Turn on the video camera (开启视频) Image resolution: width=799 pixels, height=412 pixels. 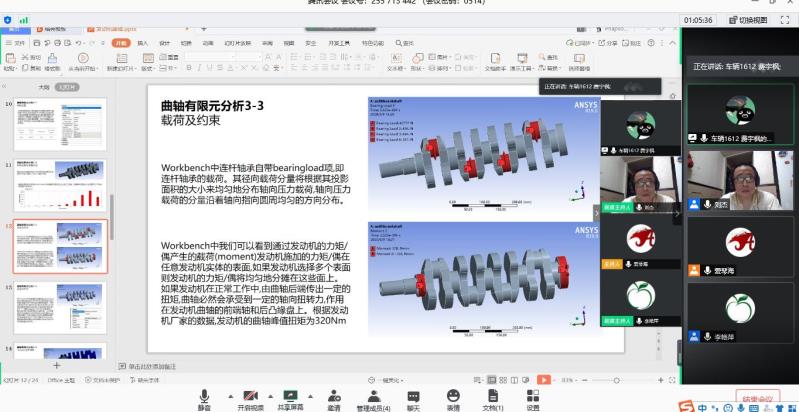pyautogui.click(x=250, y=399)
